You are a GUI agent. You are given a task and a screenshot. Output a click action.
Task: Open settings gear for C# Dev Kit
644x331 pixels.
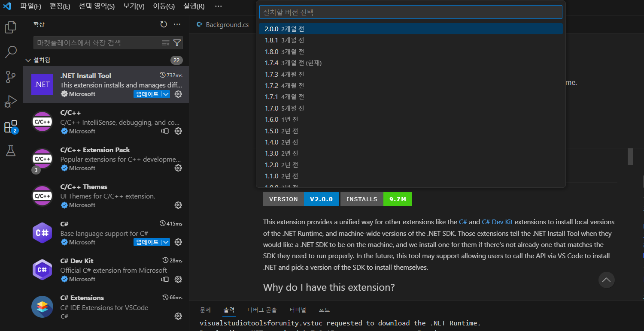179,280
